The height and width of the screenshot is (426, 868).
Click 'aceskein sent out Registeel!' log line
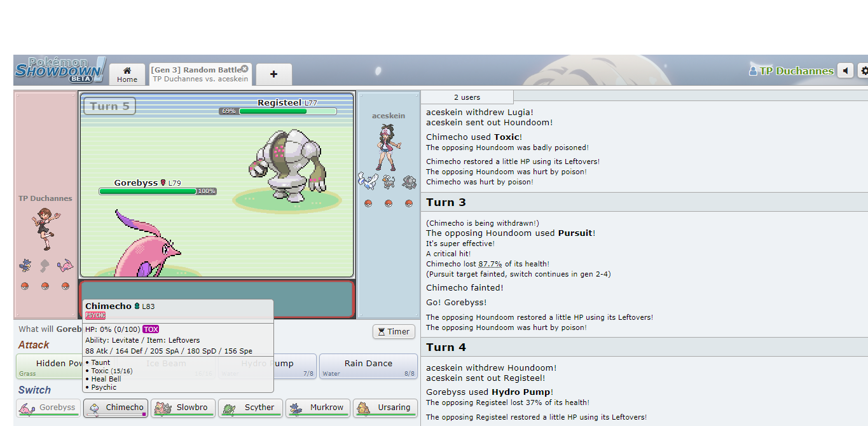(x=485, y=378)
